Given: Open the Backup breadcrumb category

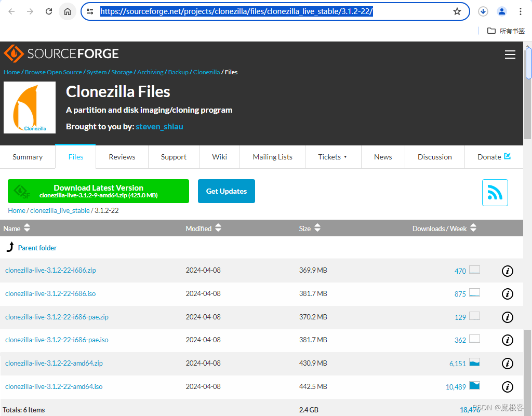Looking at the screenshot, I should [x=178, y=72].
